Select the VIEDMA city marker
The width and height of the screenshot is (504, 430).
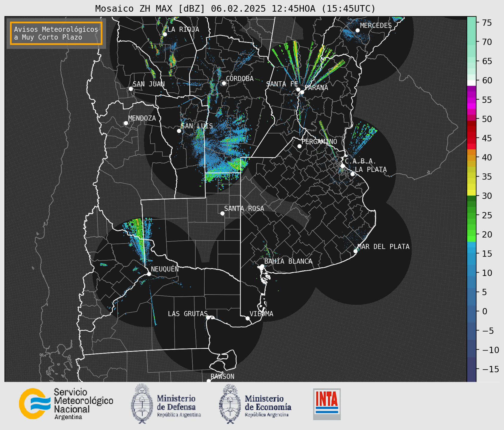pos(248,318)
